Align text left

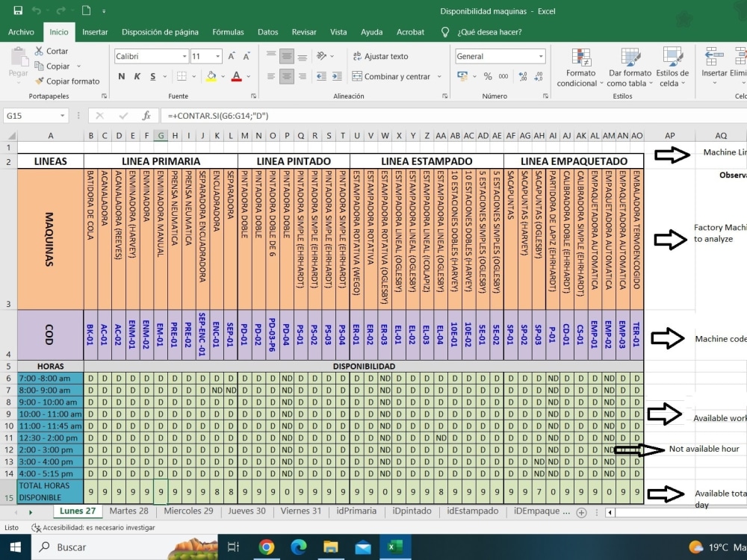(x=271, y=76)
